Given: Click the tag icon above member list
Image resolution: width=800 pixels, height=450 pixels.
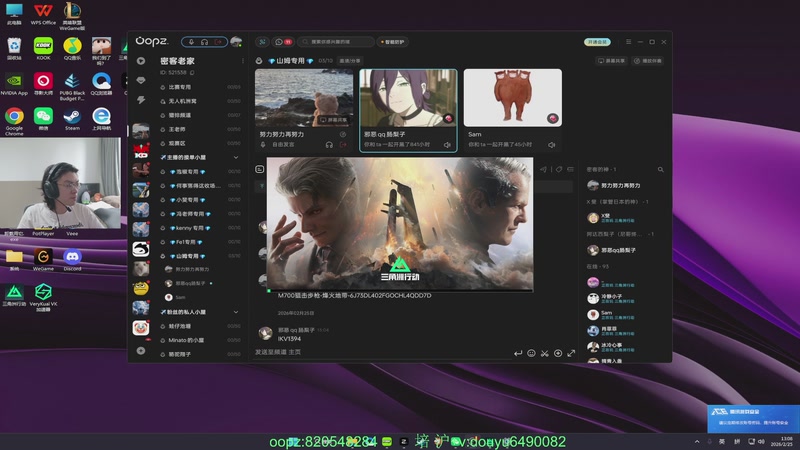Looking at the screenshot, I should pos(559,169).
